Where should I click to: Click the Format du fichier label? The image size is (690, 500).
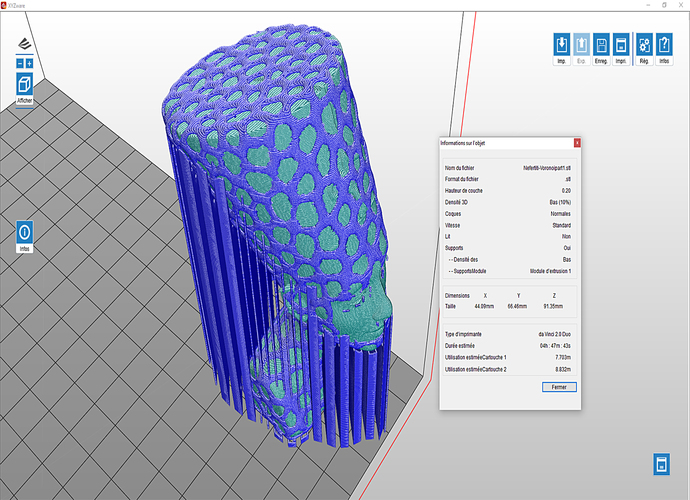pyautogui.click(x=462, y=179)
